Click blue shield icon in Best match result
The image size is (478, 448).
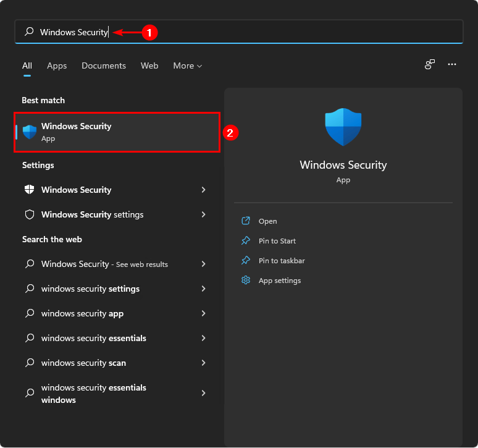tap(30, 132)
